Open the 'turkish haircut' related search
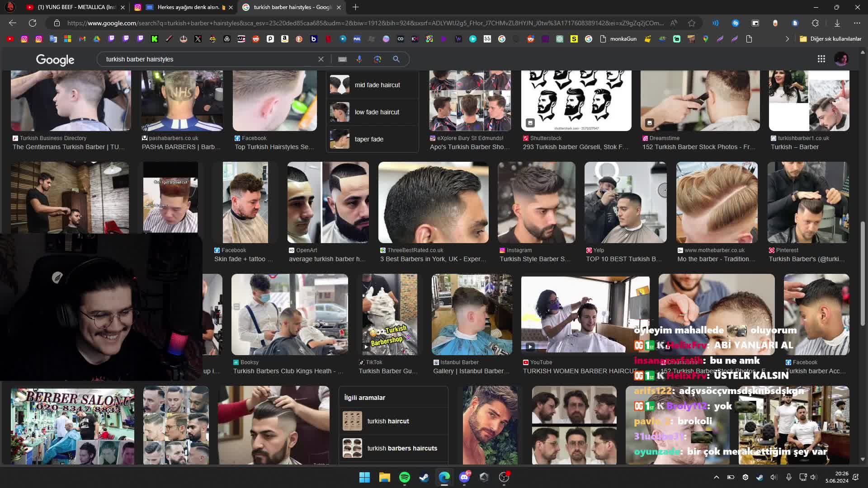This screenshot has height=488, width=868. pyautogui.click(x=388, y=421)
